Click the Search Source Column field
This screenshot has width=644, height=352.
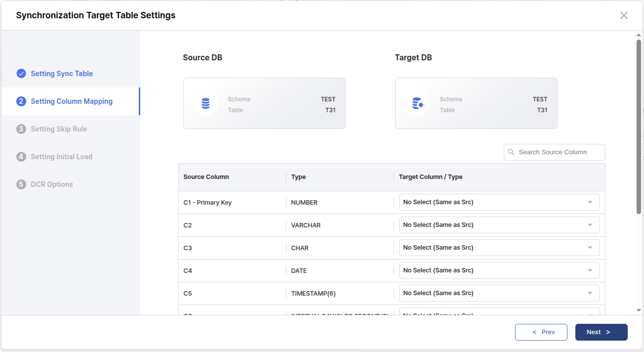click(x=559, y=152)
